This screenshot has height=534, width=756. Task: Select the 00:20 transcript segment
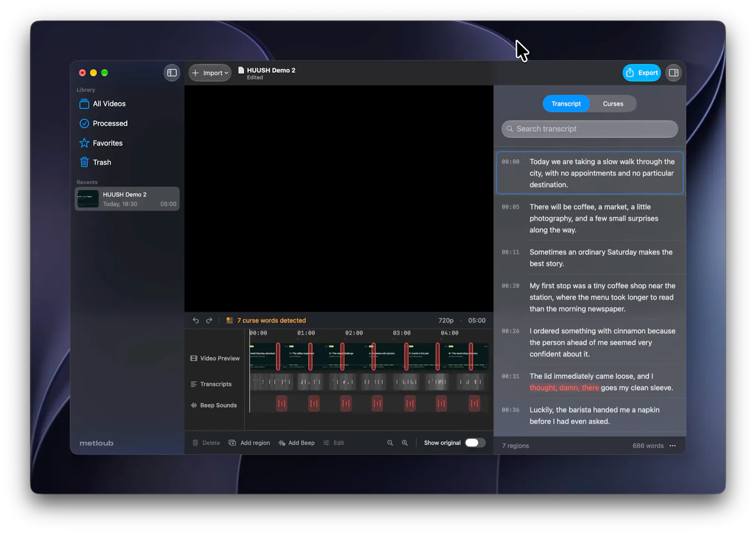pyautogui.click(x=590, y=297)
